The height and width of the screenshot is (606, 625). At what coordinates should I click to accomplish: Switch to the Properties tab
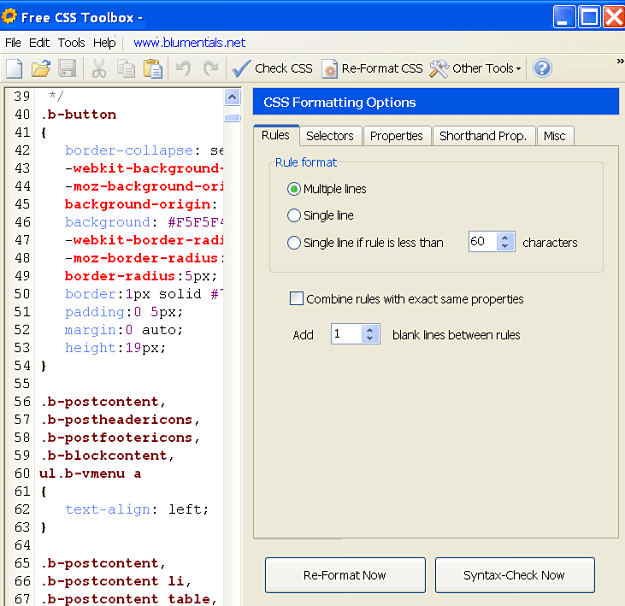[x=396, y=136]
